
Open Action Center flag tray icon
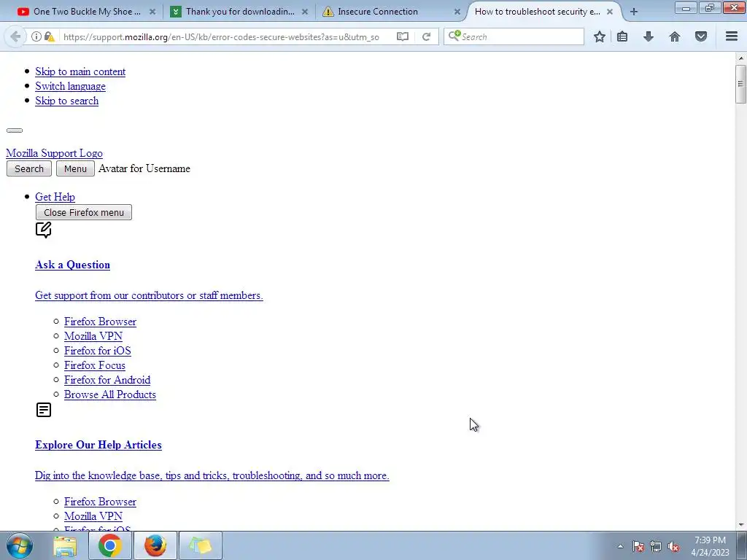point(638,547)
